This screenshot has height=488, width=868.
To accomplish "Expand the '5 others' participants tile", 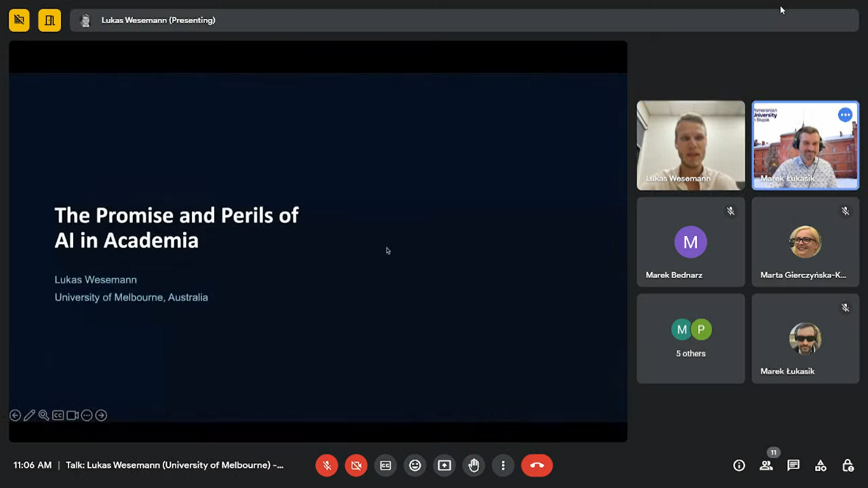I will (691, 339).
